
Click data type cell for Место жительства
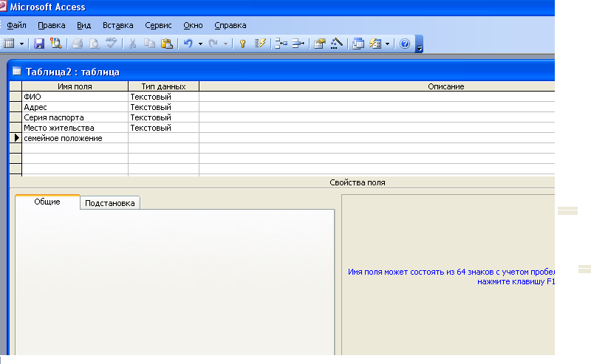tap(163, 128)
